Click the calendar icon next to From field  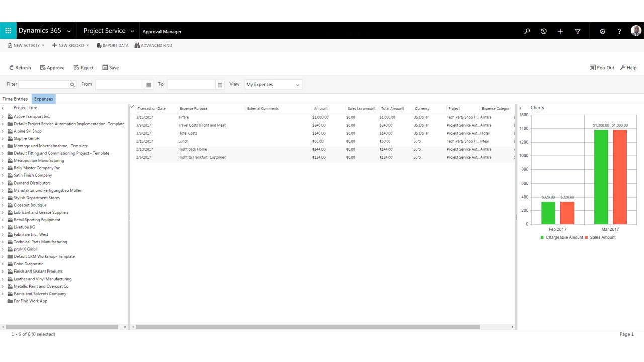[148, 85]
